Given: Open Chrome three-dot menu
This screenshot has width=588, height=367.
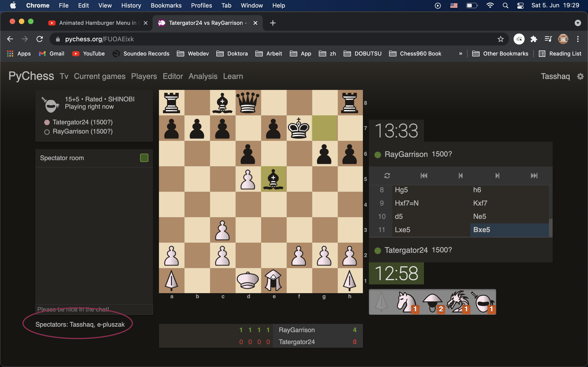Looking at the screenshot, I should (578, 39).
